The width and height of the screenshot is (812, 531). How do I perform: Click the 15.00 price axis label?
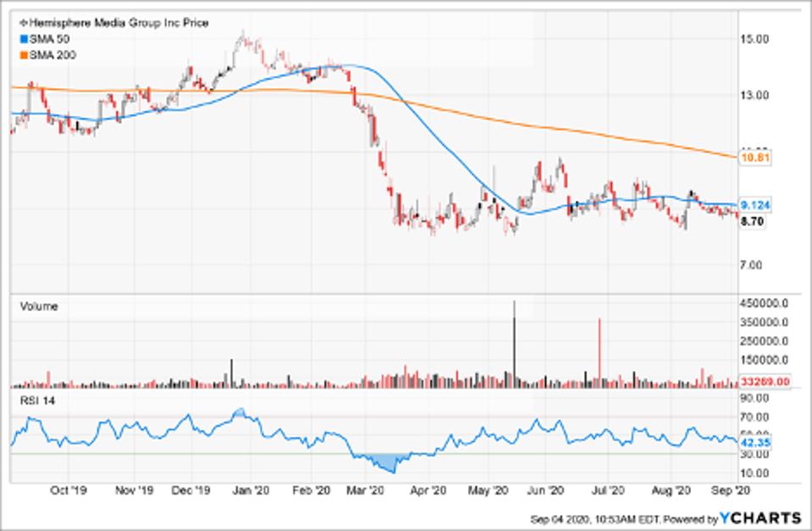[x=754, y=39]
